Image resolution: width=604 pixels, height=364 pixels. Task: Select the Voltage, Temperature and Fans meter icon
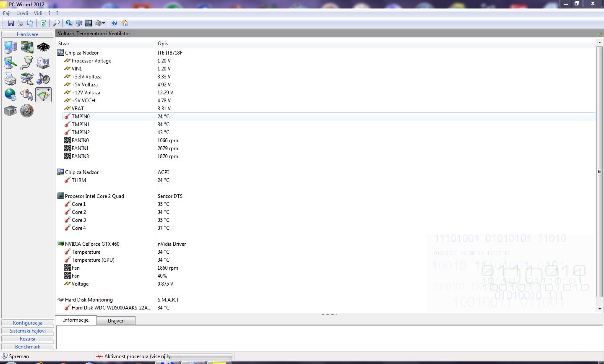pyautogui.click(x=43, y=95)
